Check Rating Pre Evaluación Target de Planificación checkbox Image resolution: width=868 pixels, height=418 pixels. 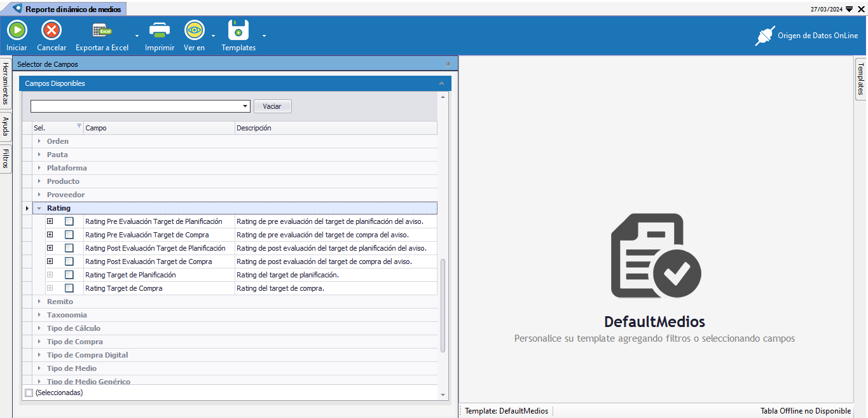click(69, 221)
